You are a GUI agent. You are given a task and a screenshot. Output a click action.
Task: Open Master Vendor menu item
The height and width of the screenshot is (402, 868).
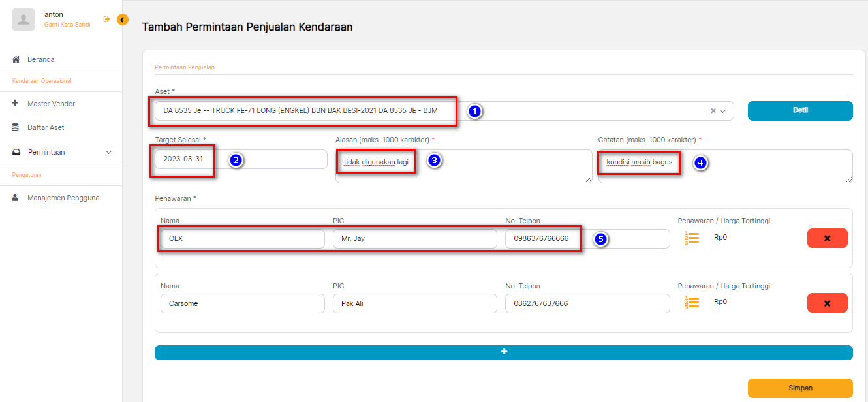(51, 104)
